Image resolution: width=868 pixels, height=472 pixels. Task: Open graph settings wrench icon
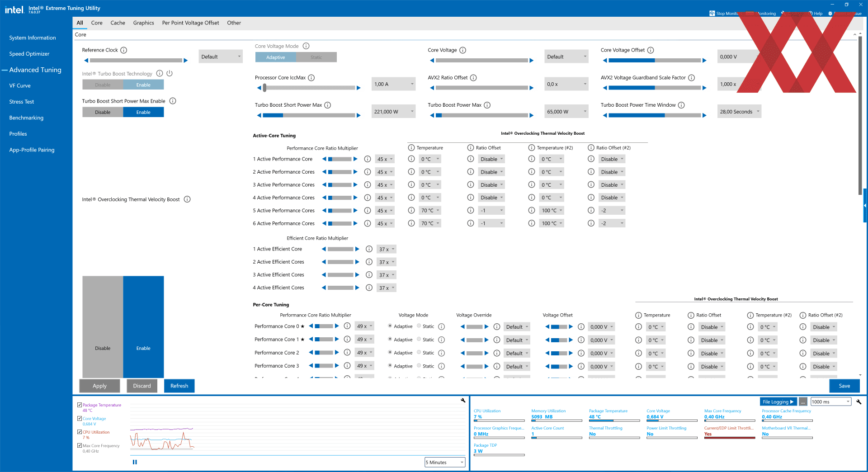(x=463, y=400)
